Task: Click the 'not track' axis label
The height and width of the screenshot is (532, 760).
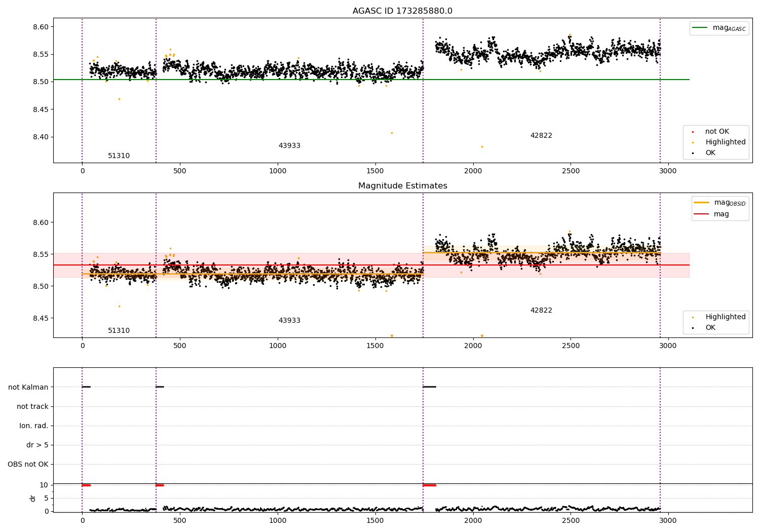Action: (x=32, y=406)
